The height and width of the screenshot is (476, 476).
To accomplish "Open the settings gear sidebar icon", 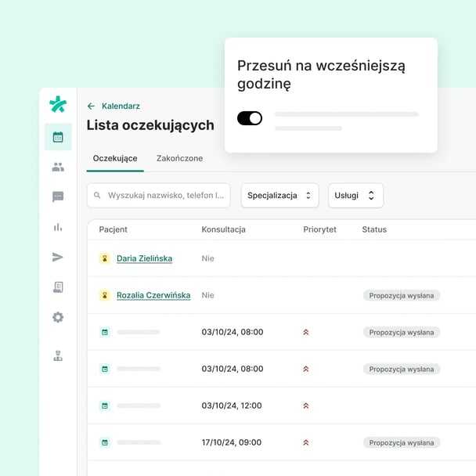I will tap(58, 317).
